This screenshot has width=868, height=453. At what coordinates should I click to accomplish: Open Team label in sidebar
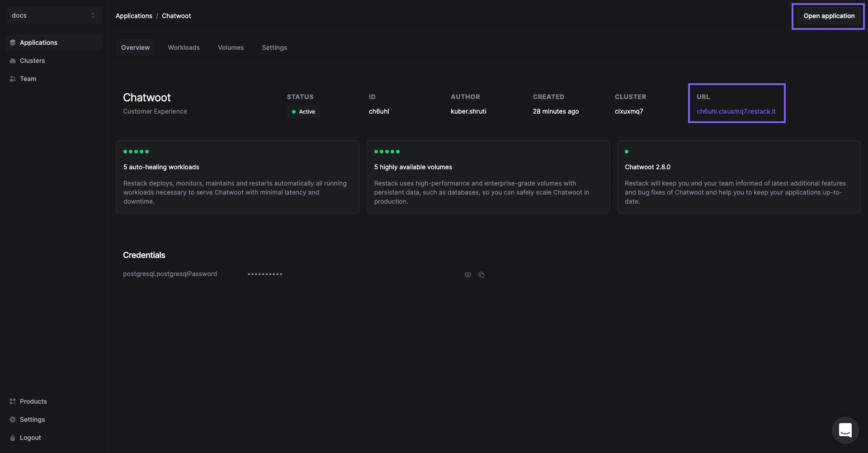(x=28, y=79)
